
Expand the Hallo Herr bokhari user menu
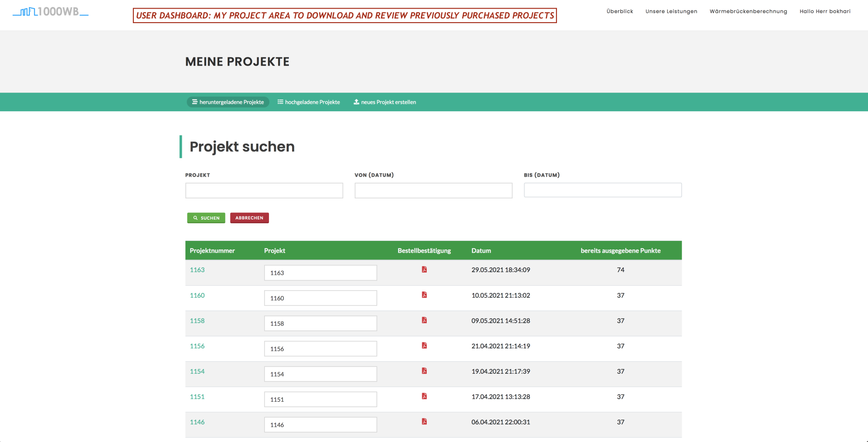(x=825, y=11)
